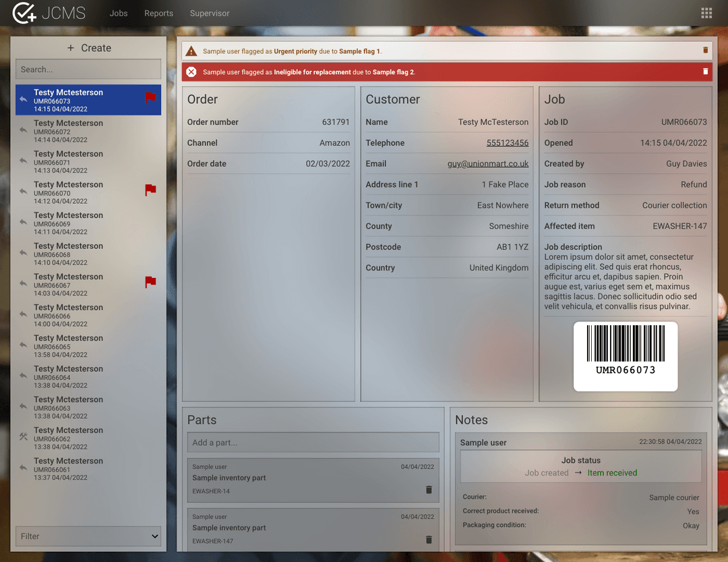Click the red flag on job UMR066073
728x562 pixels.
tap(150, 98)
